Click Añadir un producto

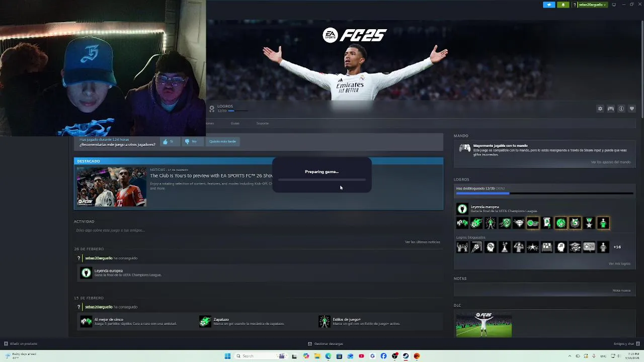click(21, 343)
